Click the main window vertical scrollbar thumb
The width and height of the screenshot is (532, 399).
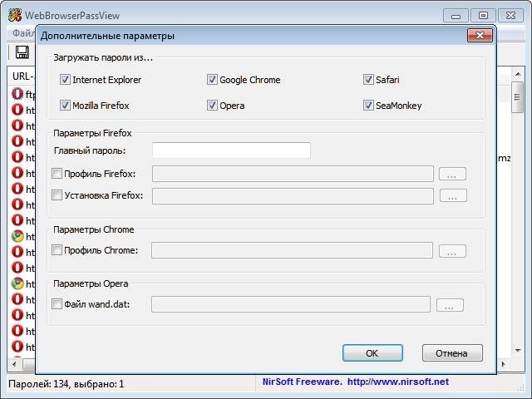(x=517, y=97)
